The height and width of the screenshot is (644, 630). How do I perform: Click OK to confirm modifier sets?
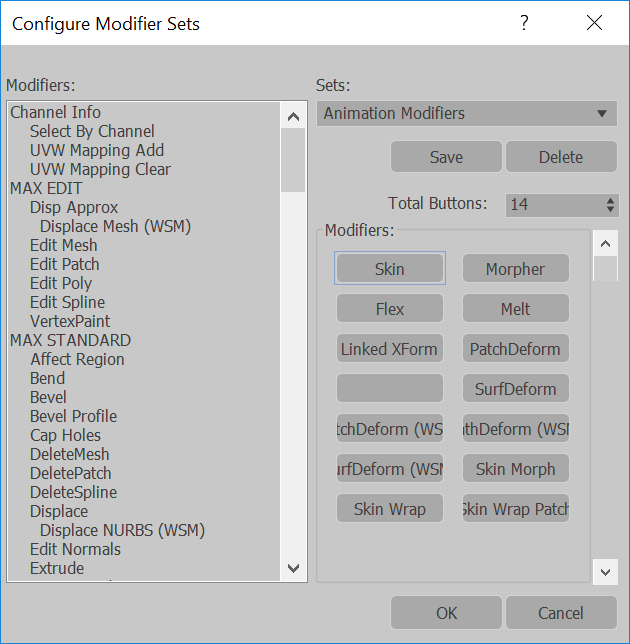pyautogui.click(x=446, y=613)
